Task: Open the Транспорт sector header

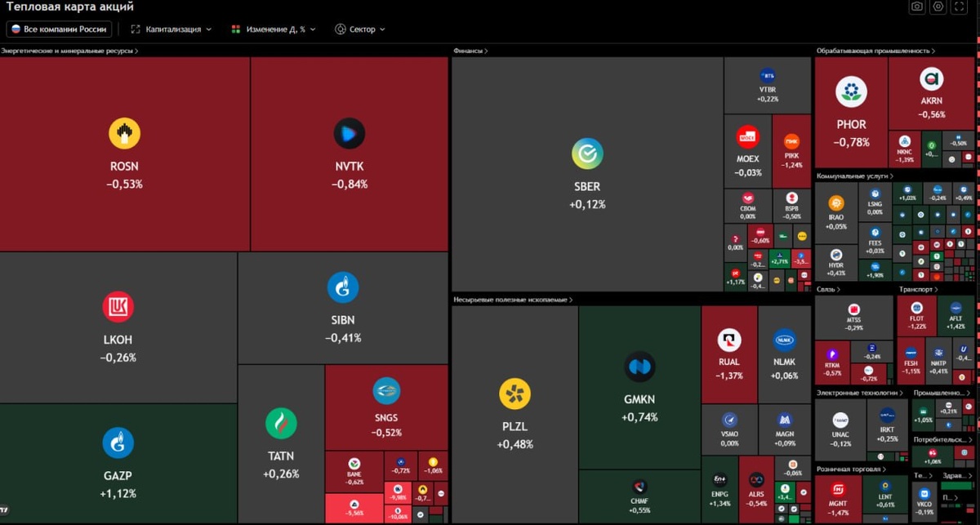Action: click(920, 289)
